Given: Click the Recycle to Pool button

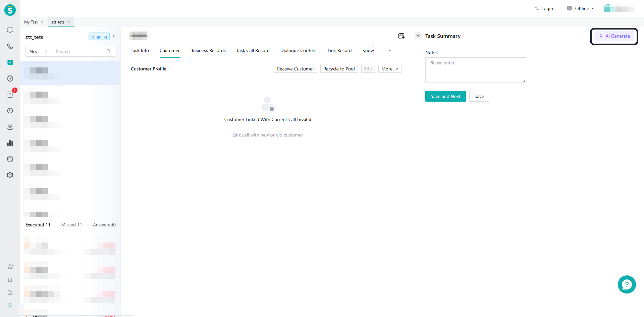Looking at the screenshot, I should pos(339,69).
